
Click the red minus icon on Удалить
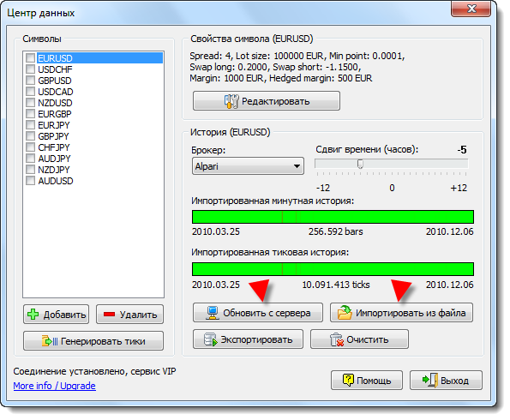109,315
